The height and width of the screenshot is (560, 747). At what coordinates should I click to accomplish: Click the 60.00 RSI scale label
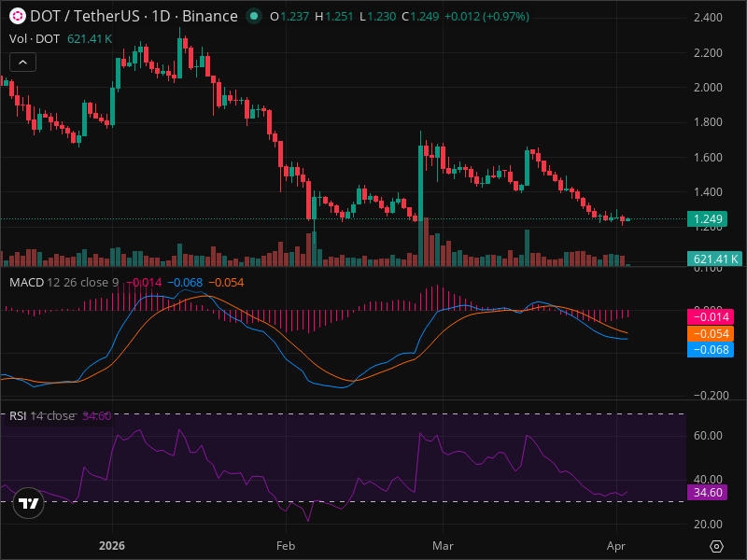tap(708, 436)
